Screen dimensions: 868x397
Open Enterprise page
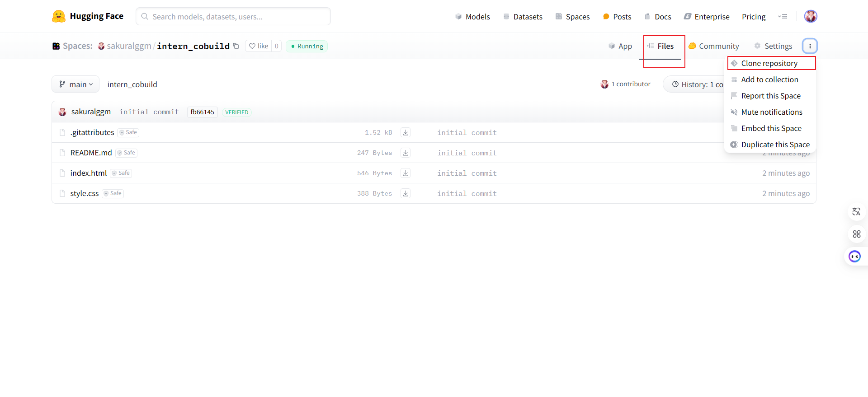(707, 17)
